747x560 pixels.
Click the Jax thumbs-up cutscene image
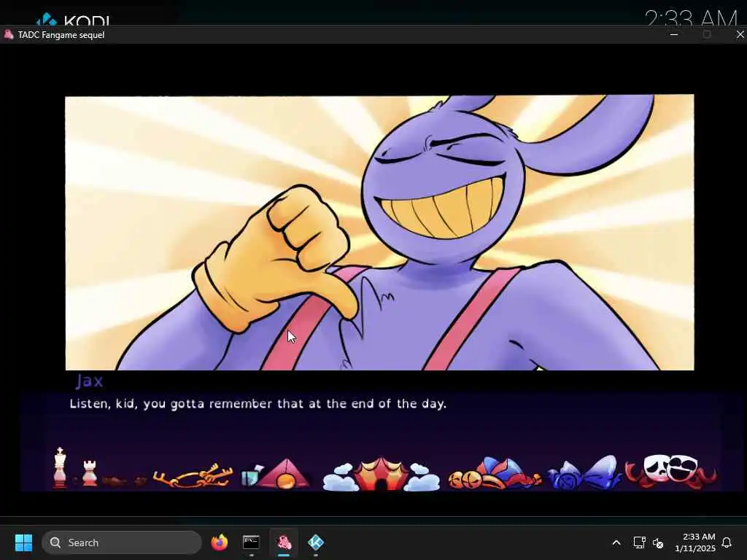pyautogui.click(x=379, y=233)
